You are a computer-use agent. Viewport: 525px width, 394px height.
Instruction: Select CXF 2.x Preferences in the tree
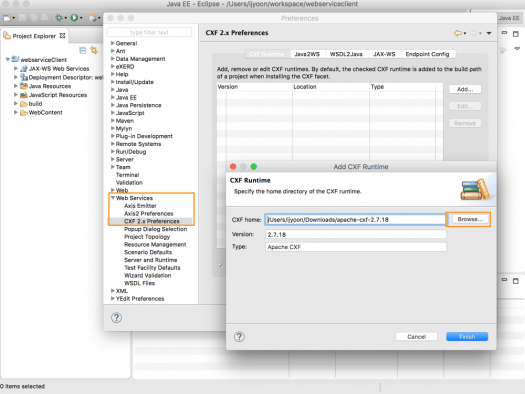click(152, 221)
